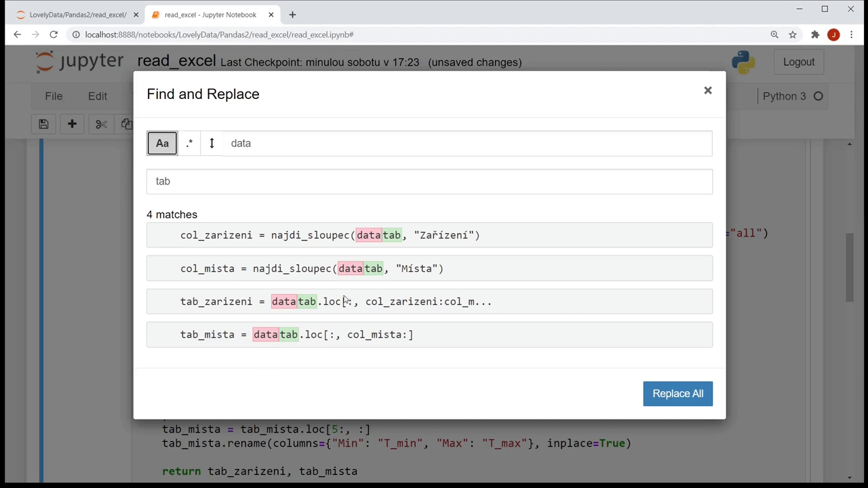Click the Jupyter logo
The width and height of the screenshot is (868, 488).
79,62
